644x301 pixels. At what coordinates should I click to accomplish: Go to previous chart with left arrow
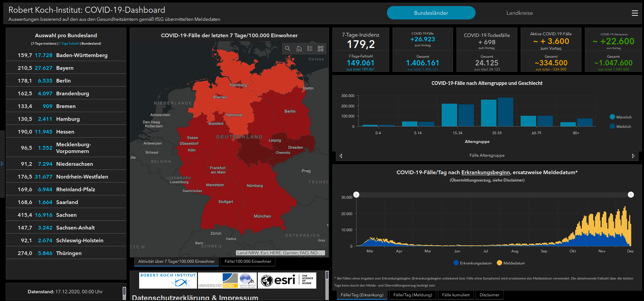tap(341, 156)
